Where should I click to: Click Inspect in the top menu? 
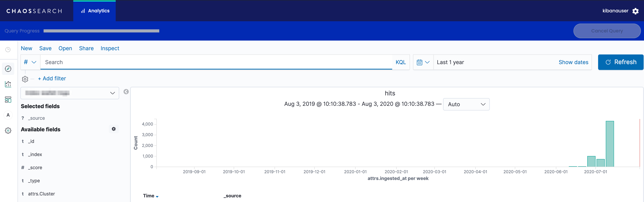(110, 48)
